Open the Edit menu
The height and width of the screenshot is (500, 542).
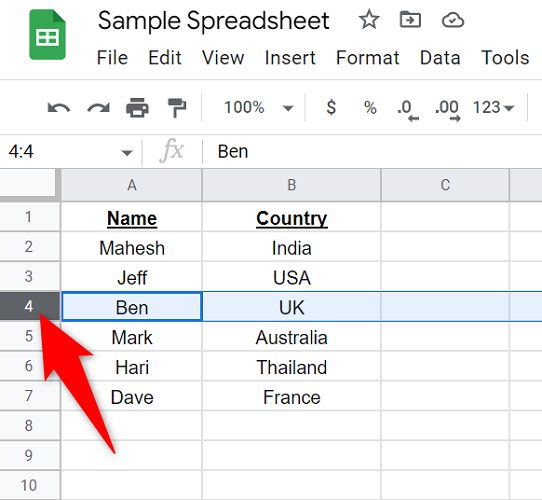click(165, 57)
